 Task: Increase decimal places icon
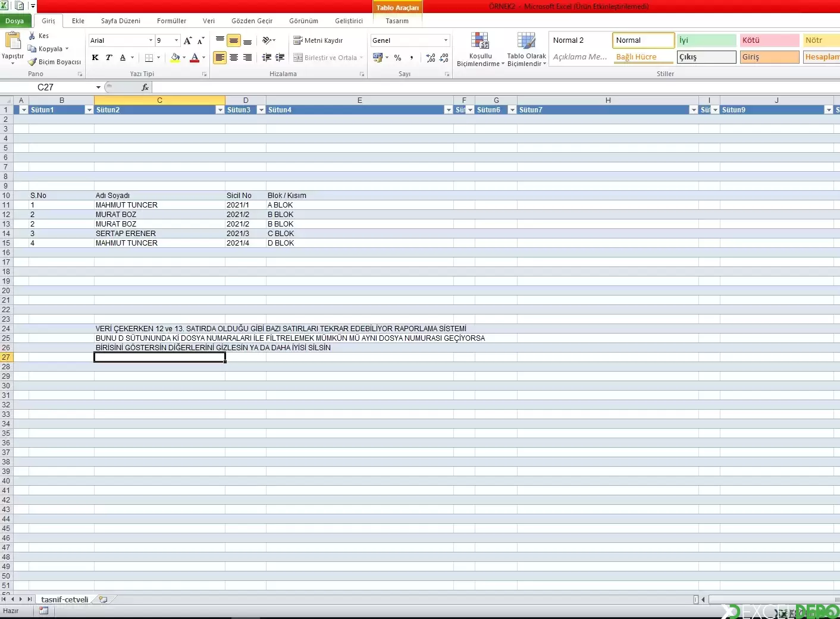click(x=431, y=58)
